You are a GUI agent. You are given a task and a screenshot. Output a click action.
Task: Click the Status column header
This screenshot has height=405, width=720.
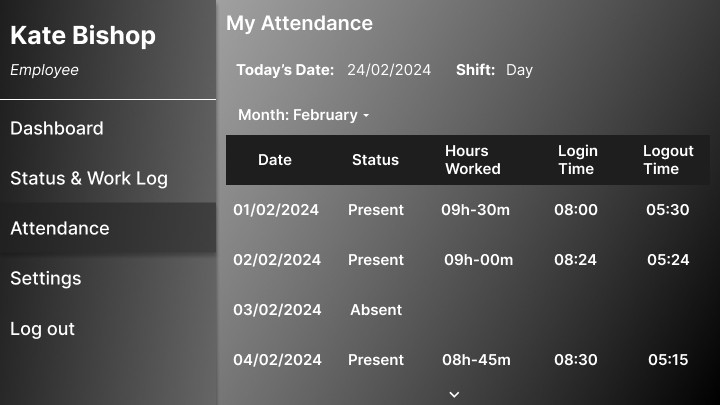click(x=375, y=160)
